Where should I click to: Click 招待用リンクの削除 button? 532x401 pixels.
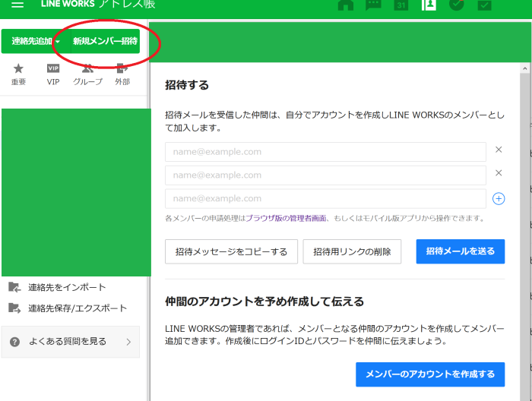(352, 251)
